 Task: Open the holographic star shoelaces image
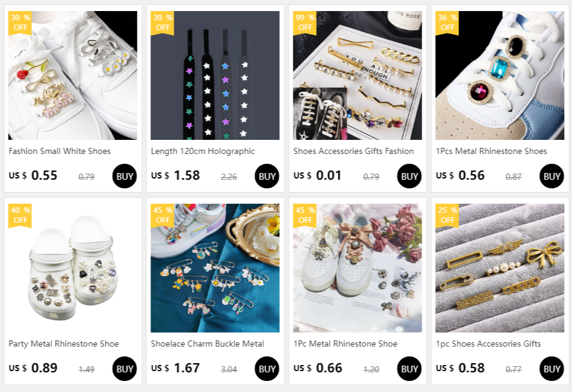[x=215, y=75]
